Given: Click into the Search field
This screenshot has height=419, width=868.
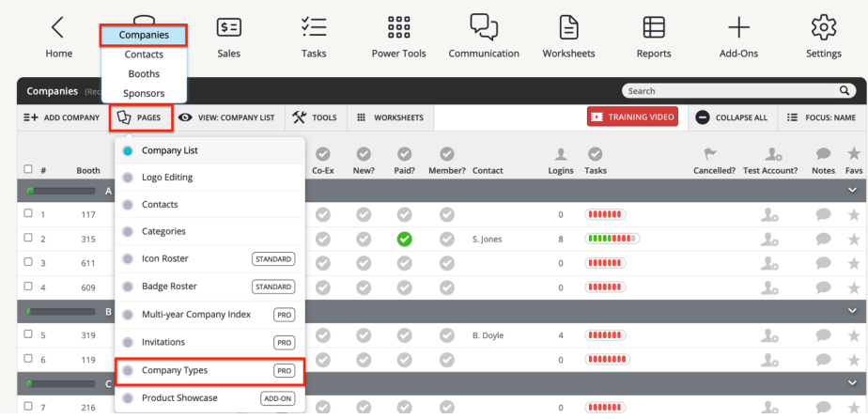Looking at the screenshot, I should pyautogui.click(x=728, y=91).
